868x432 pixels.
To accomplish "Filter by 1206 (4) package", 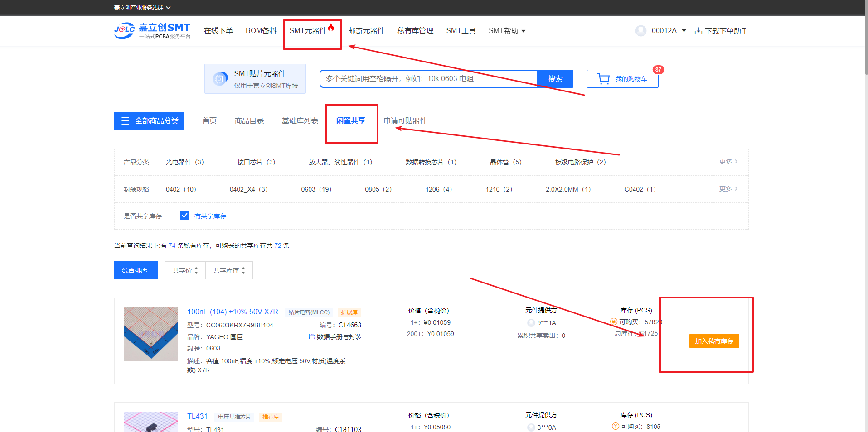I will (x=439, y=189).
